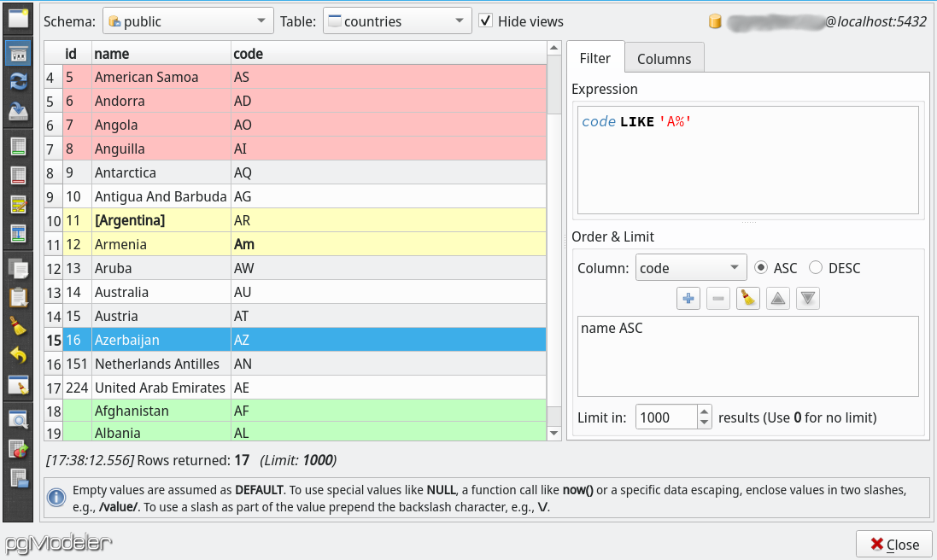Copy selection using the copy pages icon
This screenshot has height=560, width=937.
[18, 268]
